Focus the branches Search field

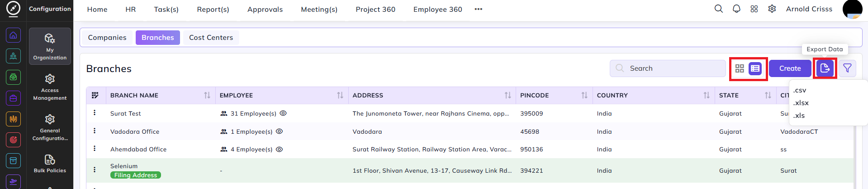668,68
